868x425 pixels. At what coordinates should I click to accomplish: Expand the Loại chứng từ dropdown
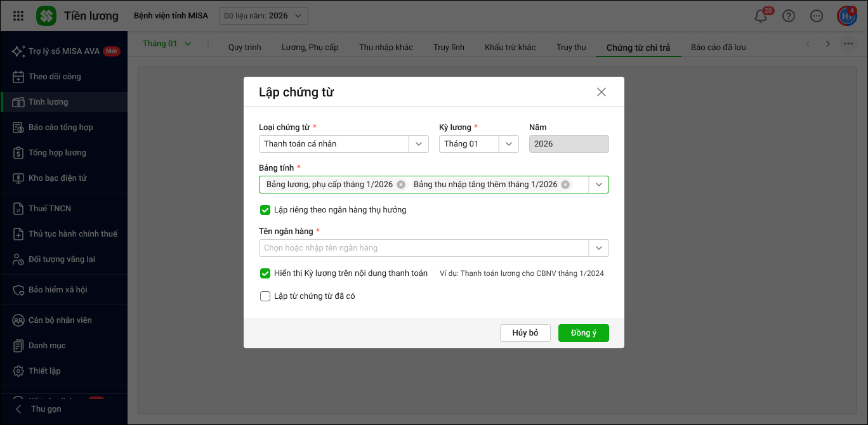(x=418, y=144)
